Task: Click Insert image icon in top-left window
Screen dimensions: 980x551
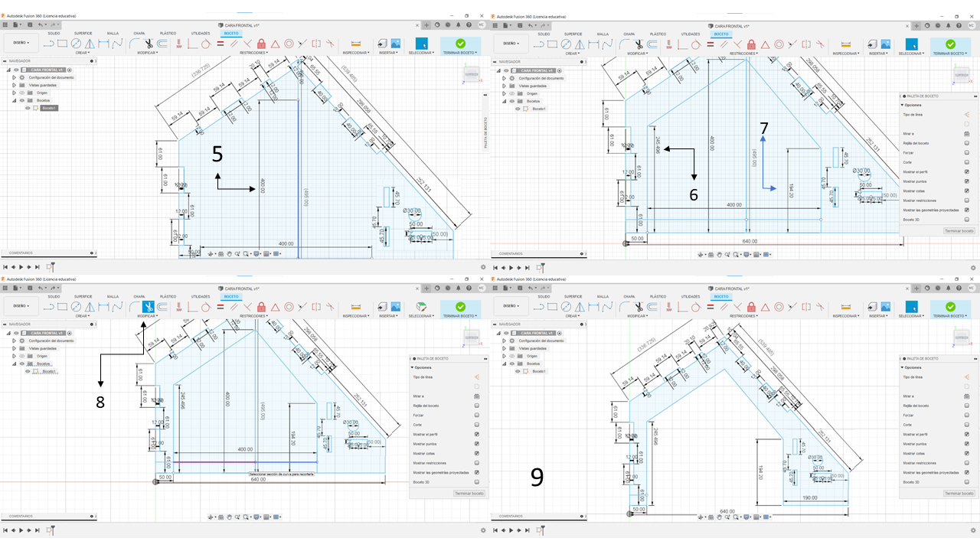Action: pyautogui.click(x=396, y=44)
